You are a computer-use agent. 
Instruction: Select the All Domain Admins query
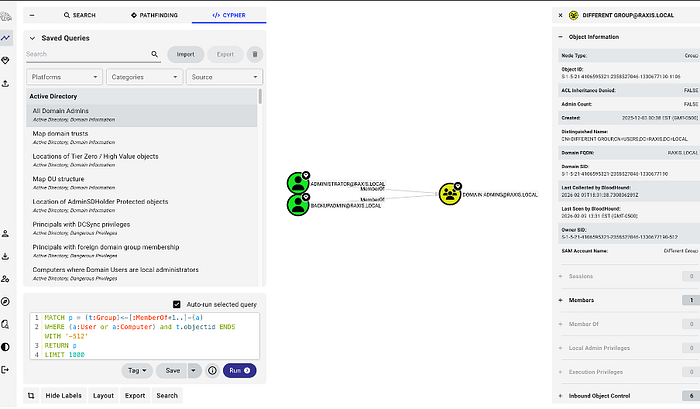tap(142, 115)
